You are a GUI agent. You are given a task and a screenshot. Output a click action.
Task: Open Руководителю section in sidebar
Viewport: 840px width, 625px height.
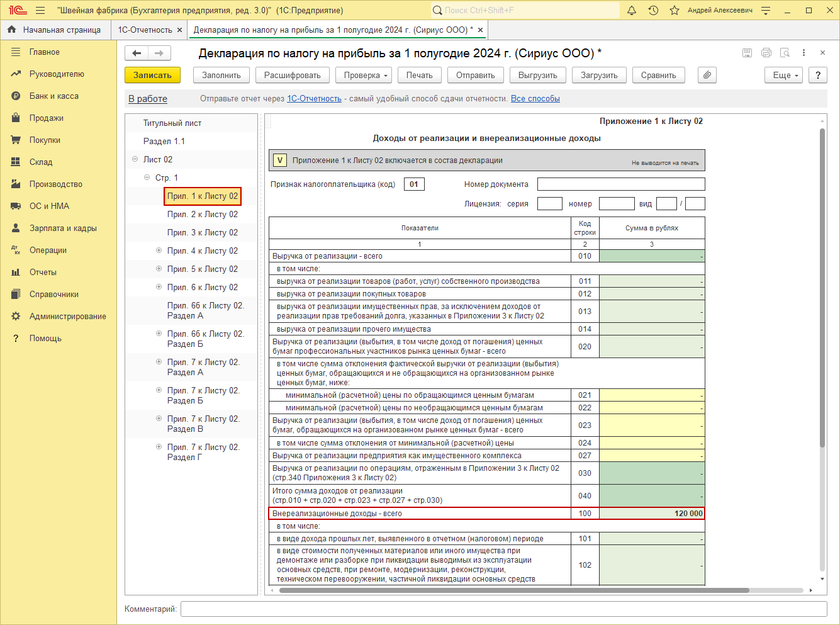click(x=58, y=74)
